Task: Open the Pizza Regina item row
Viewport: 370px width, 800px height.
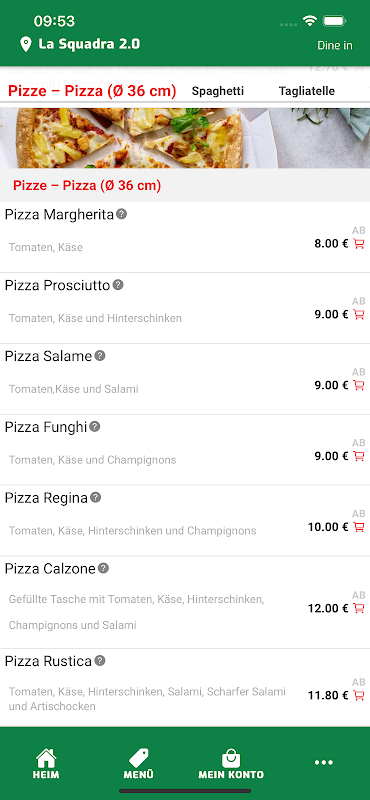Action: coord(185,520)
